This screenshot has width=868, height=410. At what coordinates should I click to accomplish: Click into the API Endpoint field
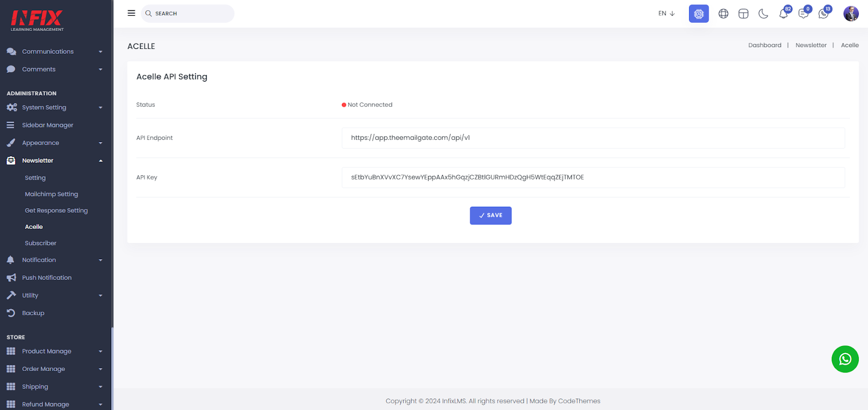pyautogui.click(x=593, y=138)
